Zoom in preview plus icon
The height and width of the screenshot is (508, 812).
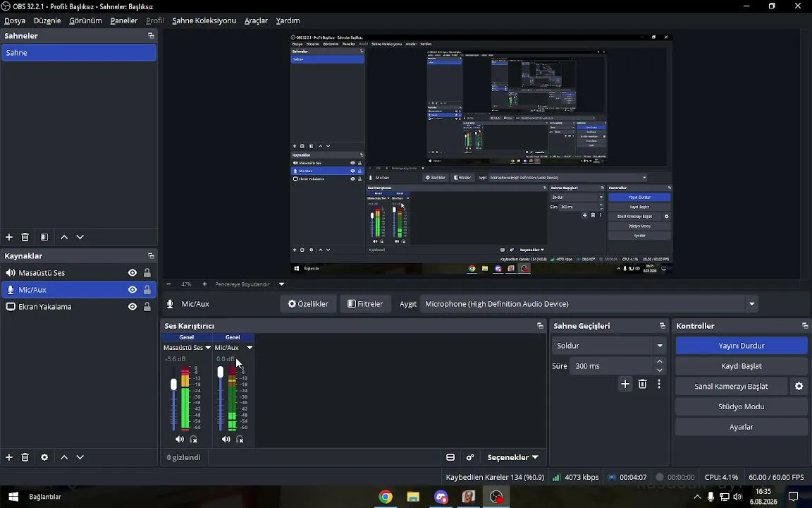tap(204, 284)
